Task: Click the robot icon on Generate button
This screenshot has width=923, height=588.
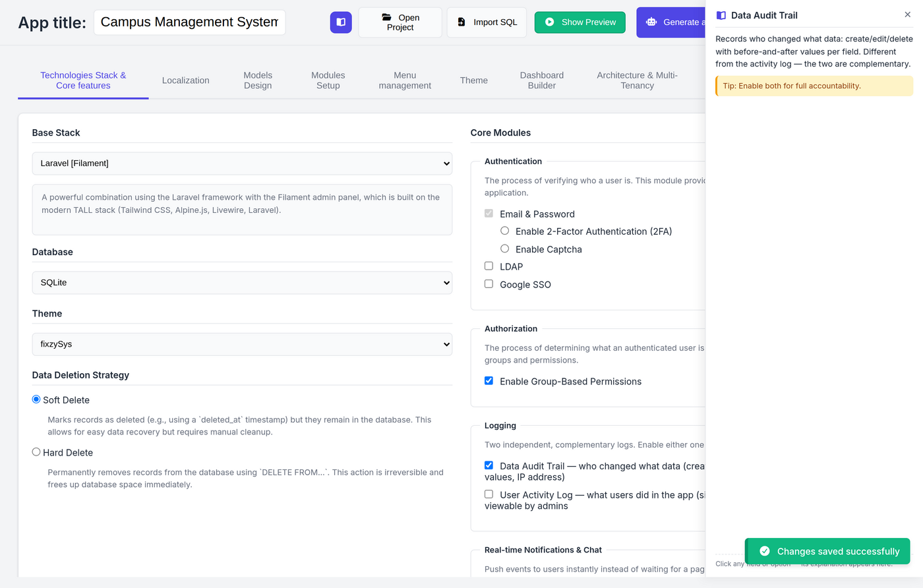Action: coord(651,22)
